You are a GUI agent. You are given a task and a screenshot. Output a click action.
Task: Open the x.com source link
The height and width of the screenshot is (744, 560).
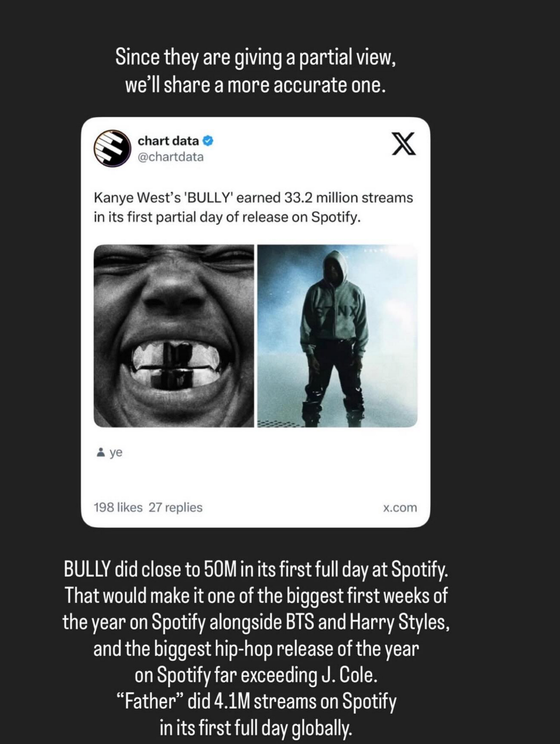[400, 507]
